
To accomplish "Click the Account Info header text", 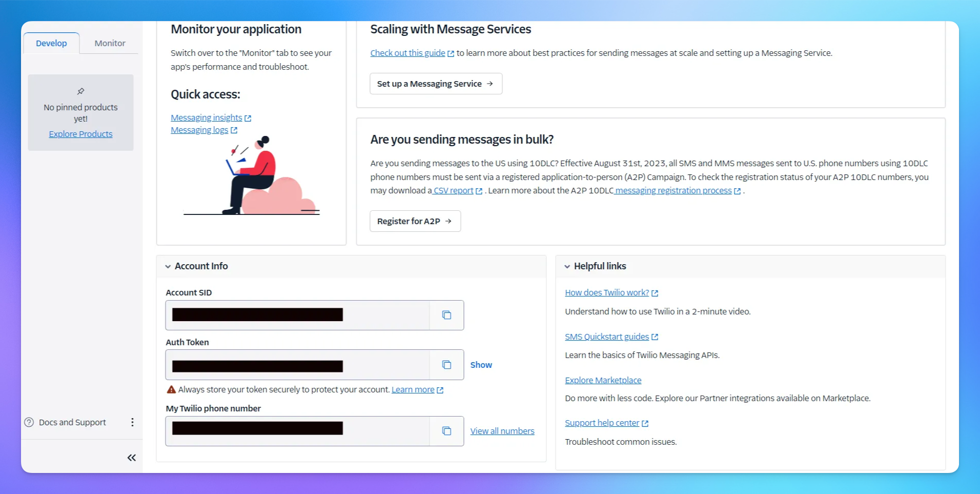I will 201,266.
